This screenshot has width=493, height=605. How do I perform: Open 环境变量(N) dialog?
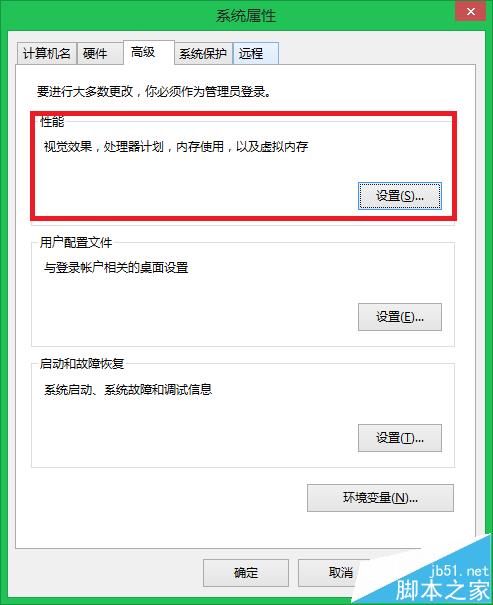tap(380, 498)
